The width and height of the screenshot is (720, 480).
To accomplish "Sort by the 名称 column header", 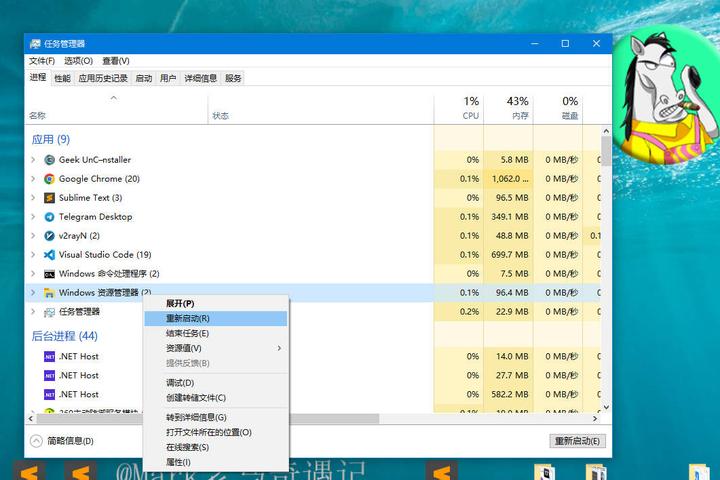I will (116, 109).
